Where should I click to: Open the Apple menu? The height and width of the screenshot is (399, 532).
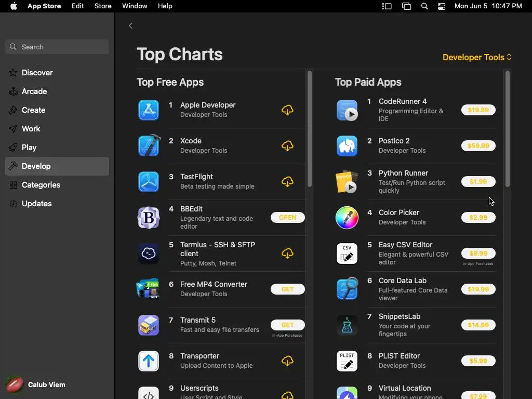click(14, 6)
